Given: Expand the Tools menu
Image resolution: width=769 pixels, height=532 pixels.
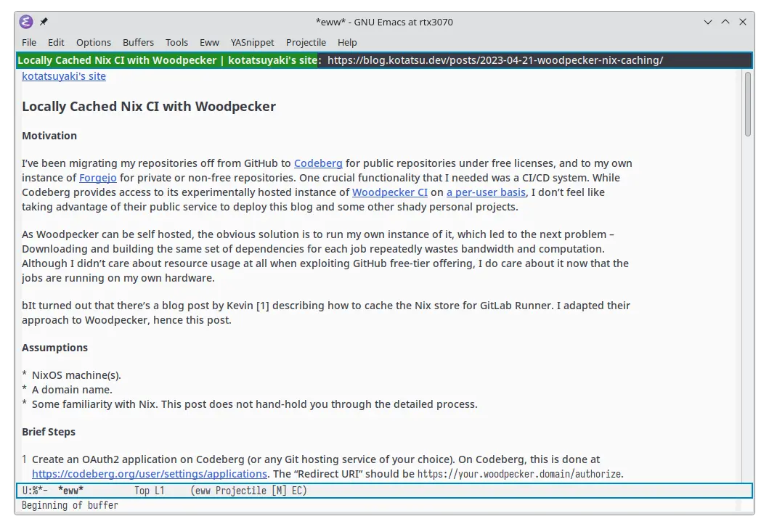Looking at the screenshot, I should click(176, 42).
